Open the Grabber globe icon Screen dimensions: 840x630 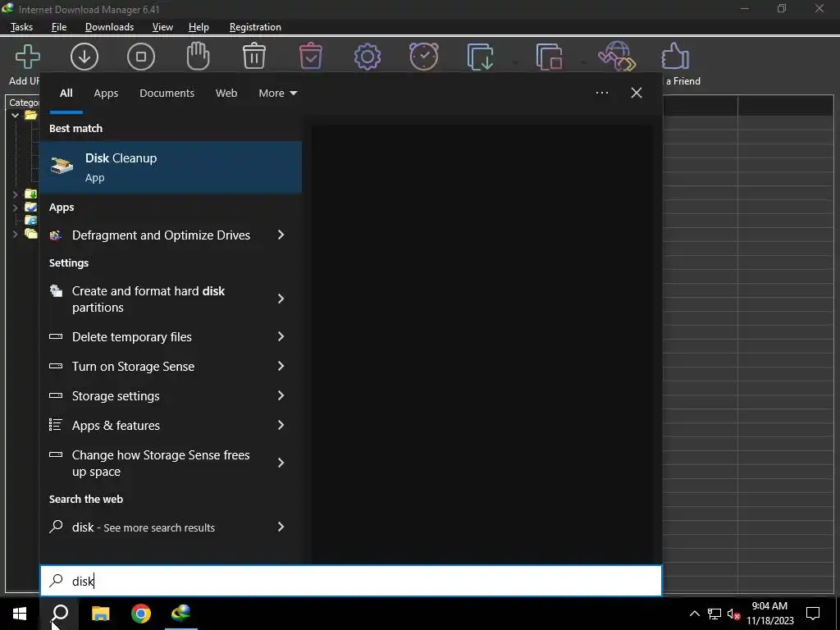(617, 57)
